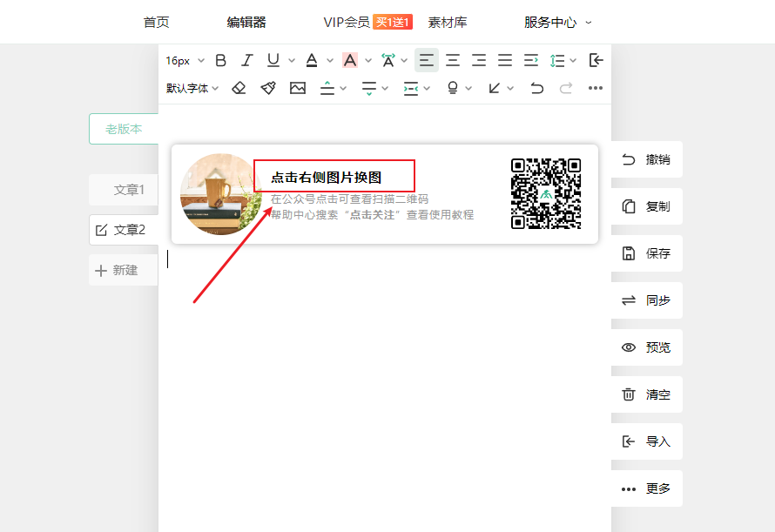Expand the letter spacing options arrow
The image size is (775, 532).
point(404,60)
